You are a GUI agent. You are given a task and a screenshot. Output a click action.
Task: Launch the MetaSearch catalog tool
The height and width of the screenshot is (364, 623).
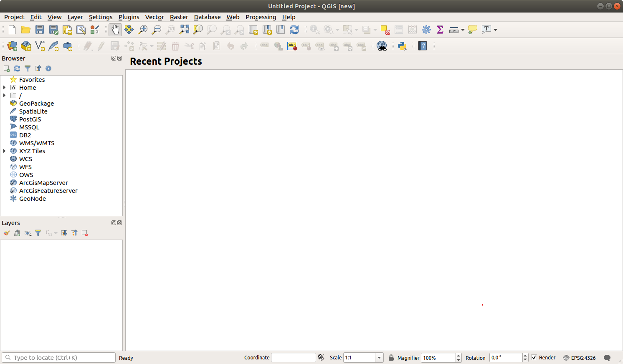[382, 46]
